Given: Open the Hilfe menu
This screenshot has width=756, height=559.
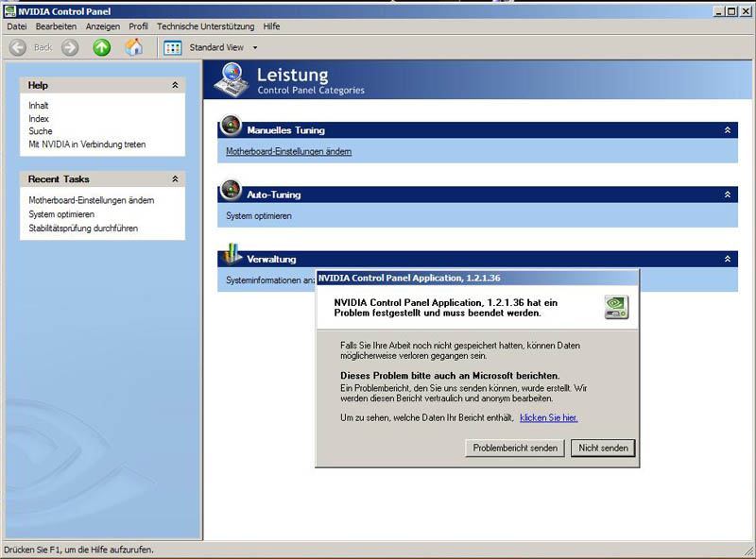Looking at the screenshot, I should 271,26.
